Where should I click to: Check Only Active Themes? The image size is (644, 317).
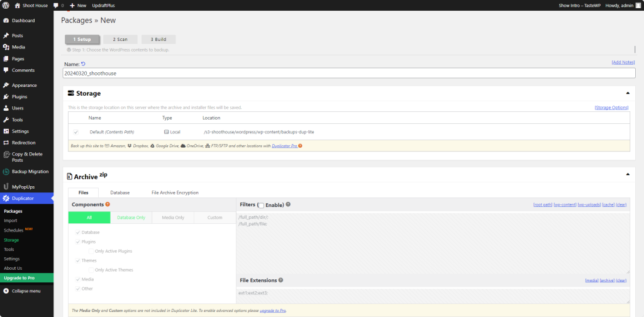click(x=91, y=270)
